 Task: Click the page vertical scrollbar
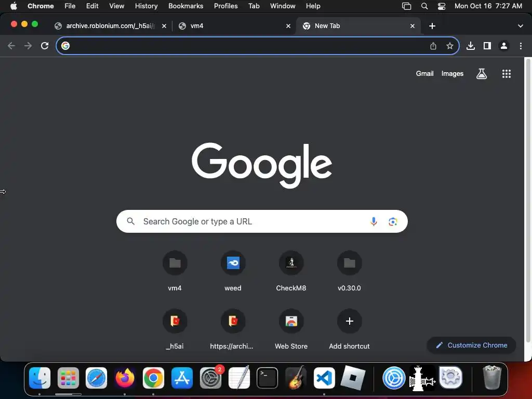[x=528, y=200]
